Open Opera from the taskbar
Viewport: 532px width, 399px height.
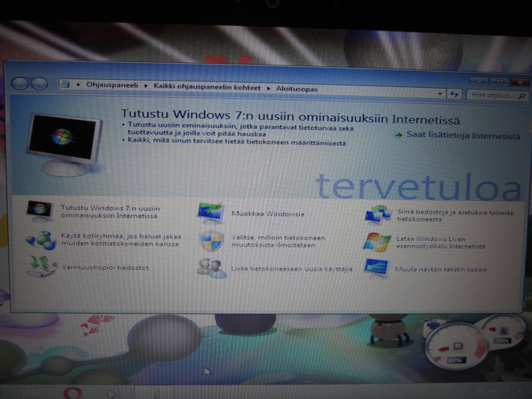[x=73, y=393]
